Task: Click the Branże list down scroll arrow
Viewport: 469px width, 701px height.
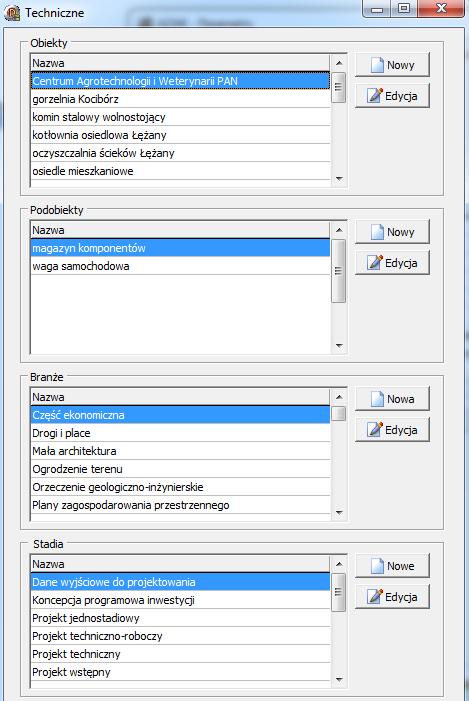Action: click(339, 512)
